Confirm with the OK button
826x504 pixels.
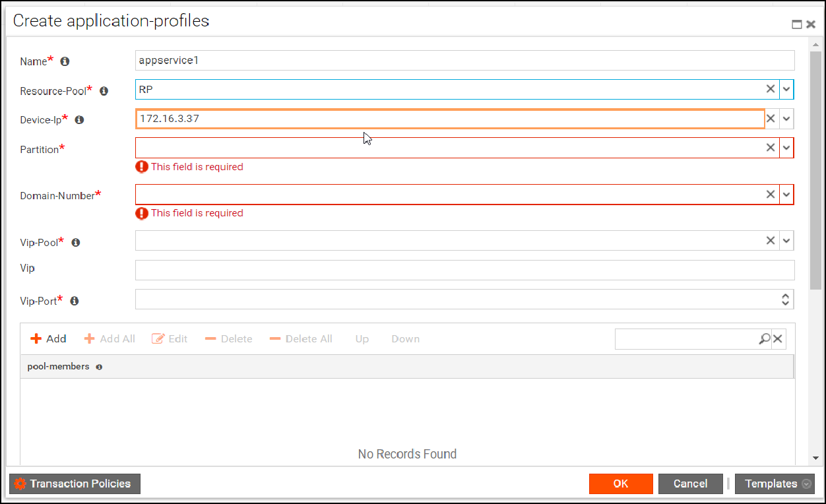point(621,484)
